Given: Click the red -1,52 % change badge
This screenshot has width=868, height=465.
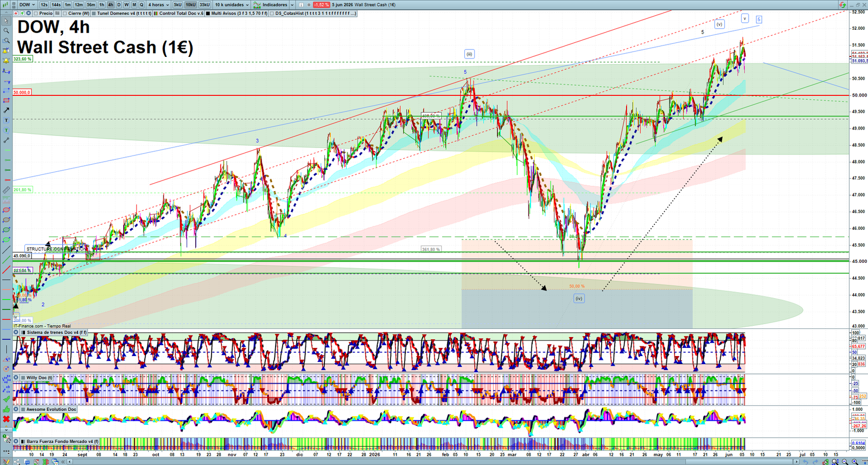Looking at the screenshot, I should [322, 4].
